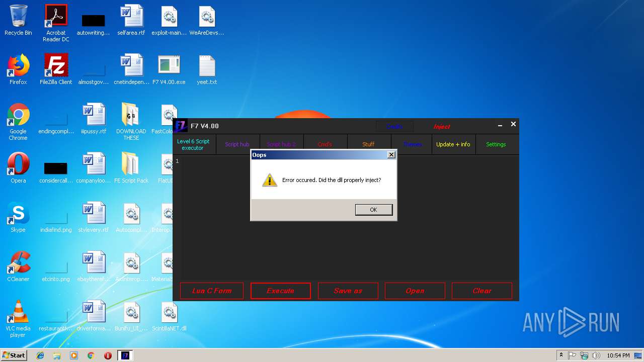644x362 pixels.
Task: Open FE Script Pack folder
Action: click(131, 168)
